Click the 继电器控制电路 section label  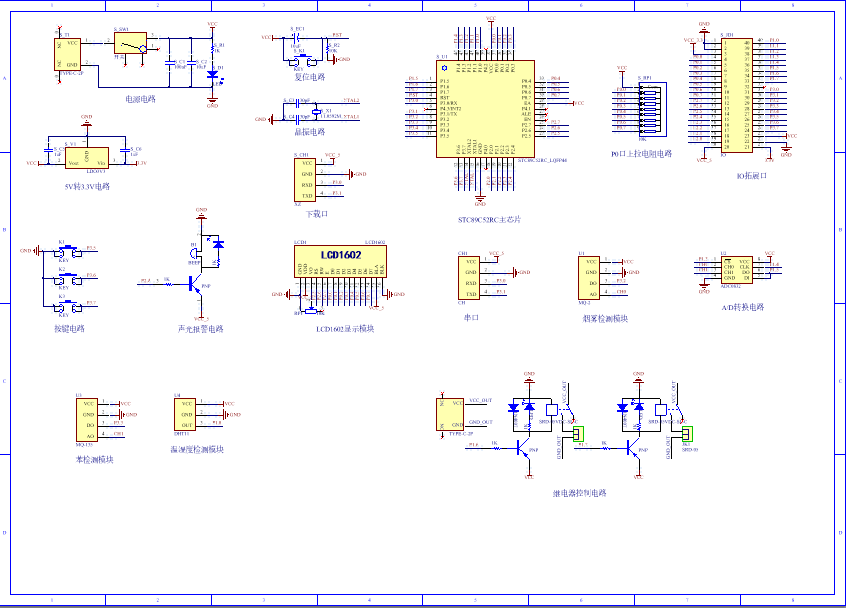tap(579, 493)
